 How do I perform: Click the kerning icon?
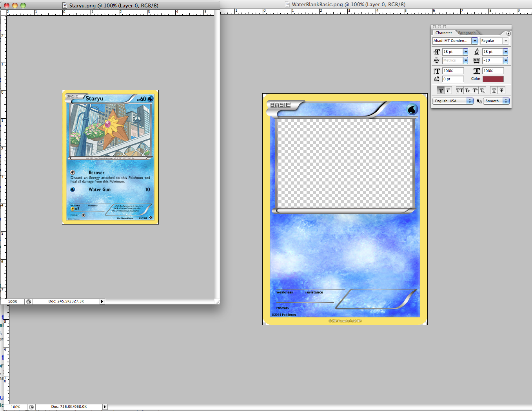coord(437,60)
